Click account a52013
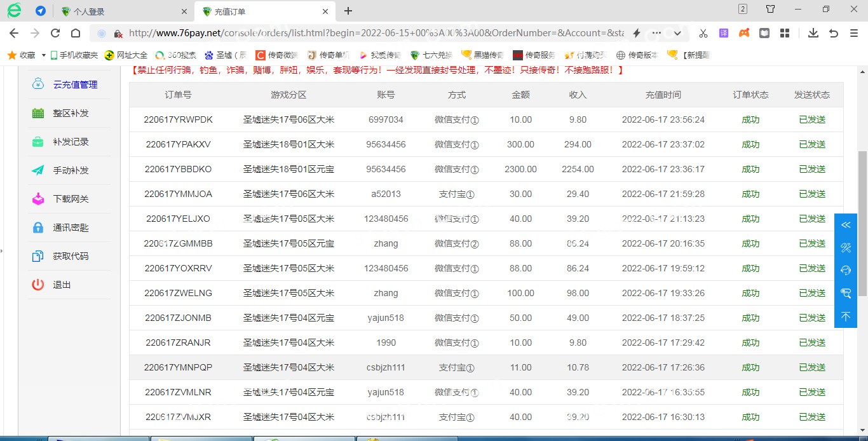868x441 pixels. pyautogui.click(x=386, y=194)
